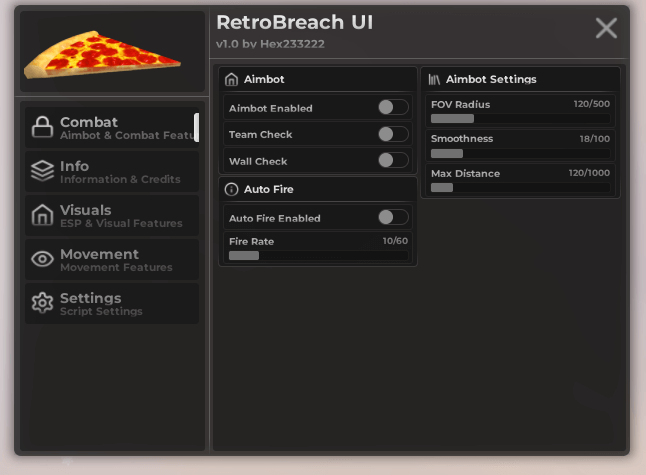Close the RetroBreach UI window
The width and height of the screenshot is (646, 475).
[x=606, y=28]
